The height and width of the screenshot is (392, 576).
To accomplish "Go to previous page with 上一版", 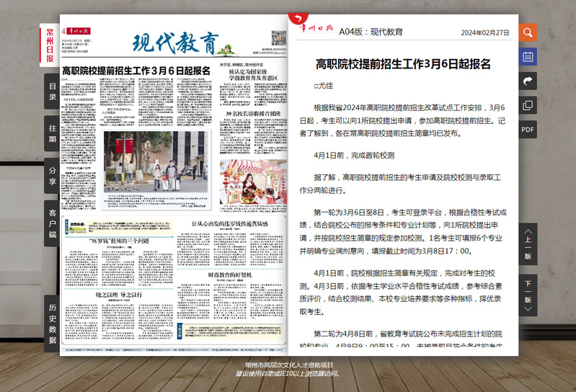I will tap(528, 246).
